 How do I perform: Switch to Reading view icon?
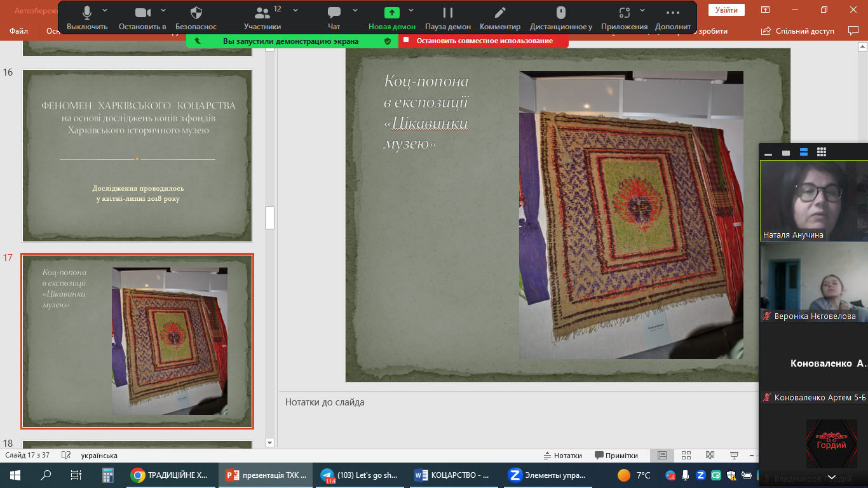pyautogui.click(x=710, y=456)
